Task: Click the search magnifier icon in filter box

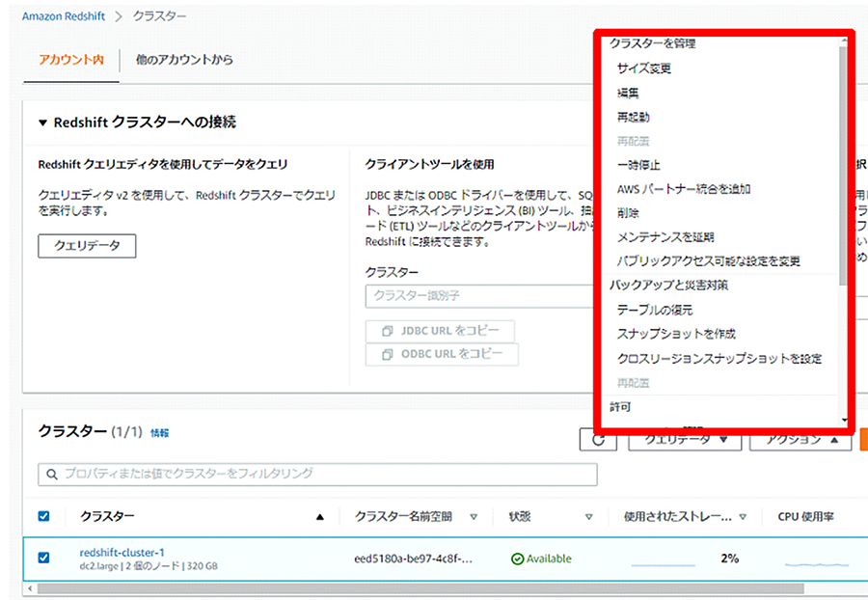Action: click(52, 475)
